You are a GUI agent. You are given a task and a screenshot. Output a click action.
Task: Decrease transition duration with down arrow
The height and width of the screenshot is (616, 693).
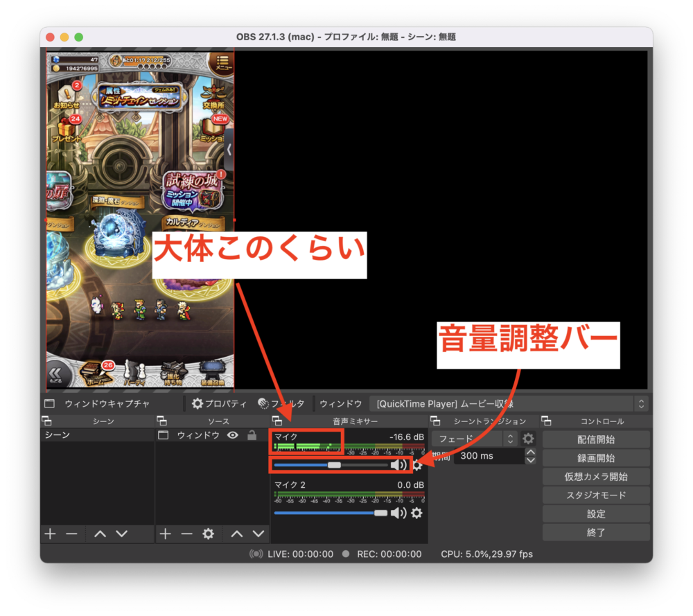pos(531,460)
